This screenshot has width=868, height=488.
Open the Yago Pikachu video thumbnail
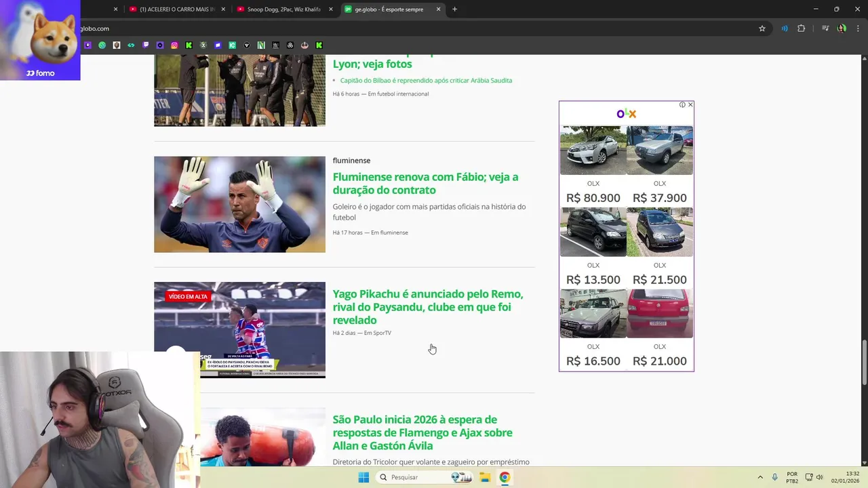click(239, 330)
